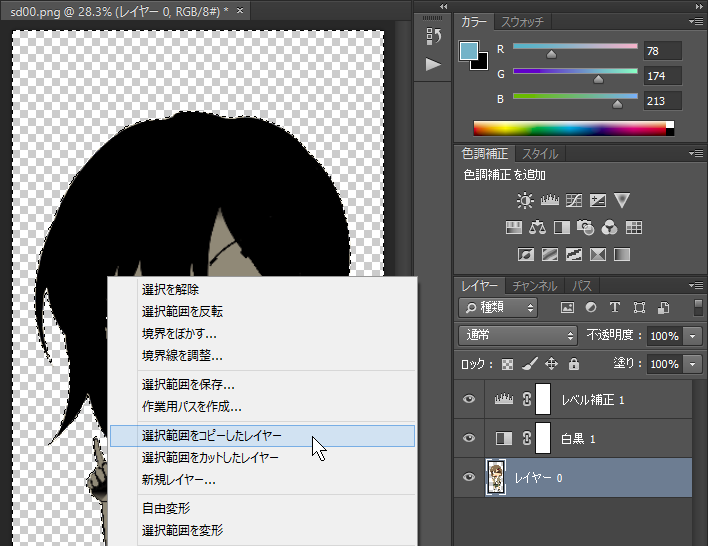
Task: Filter layers by type (T) icon
Action: 615,308
